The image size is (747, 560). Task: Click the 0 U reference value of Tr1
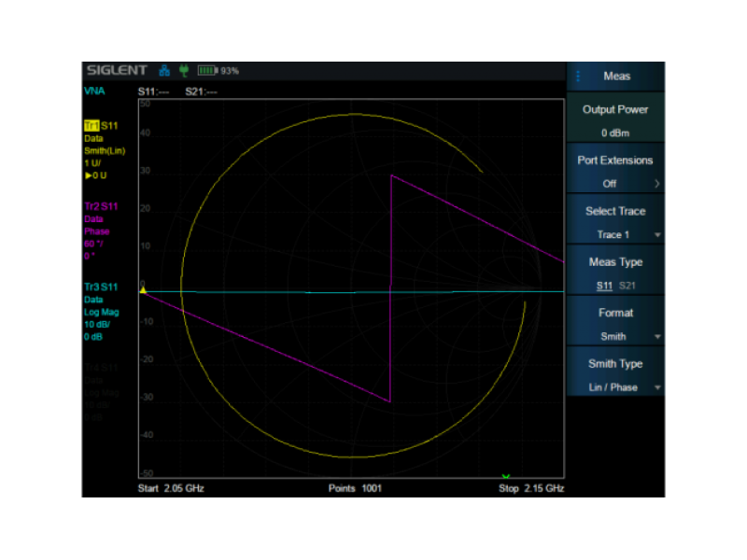click(96, 175)
